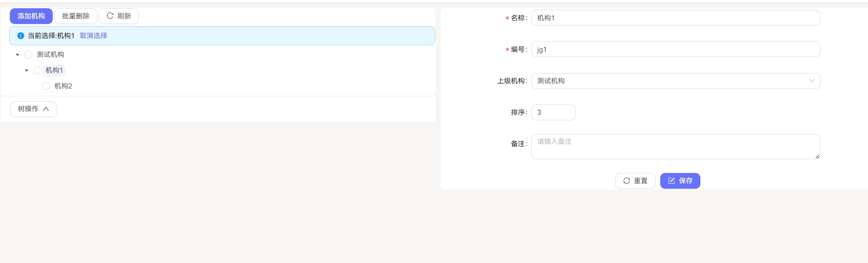868x263 pixels.
Task: Select the radio button next to 机构1
Action: pyautogui.click(x=37, y=70)
